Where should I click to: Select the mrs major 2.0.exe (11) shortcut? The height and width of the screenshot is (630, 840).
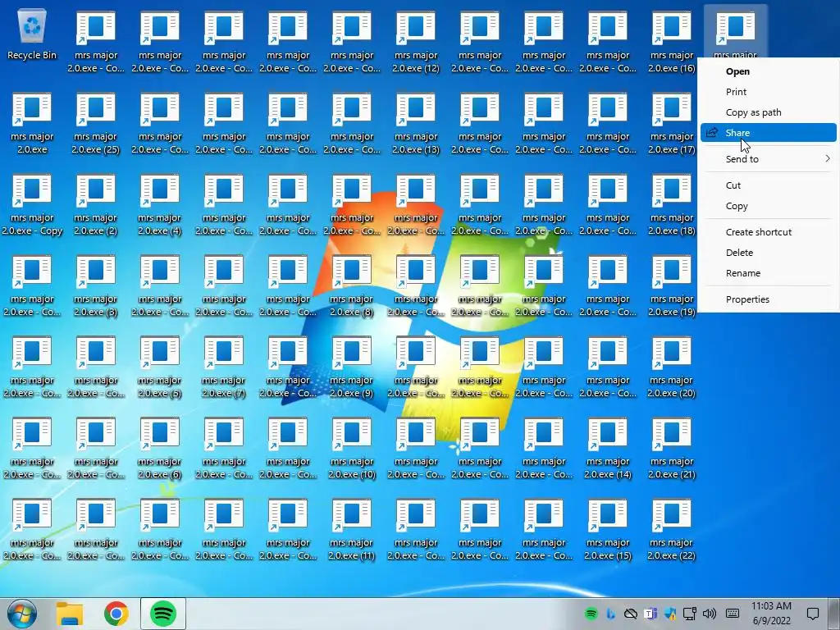click(351, 531)
